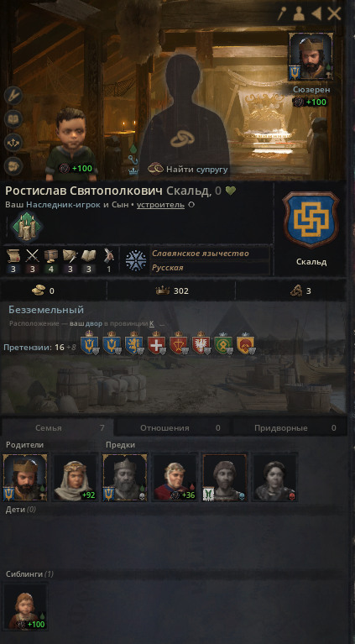The image size is (355, 644).
Task: Click the character silhouette icon at top
Action: pos(299,14)
